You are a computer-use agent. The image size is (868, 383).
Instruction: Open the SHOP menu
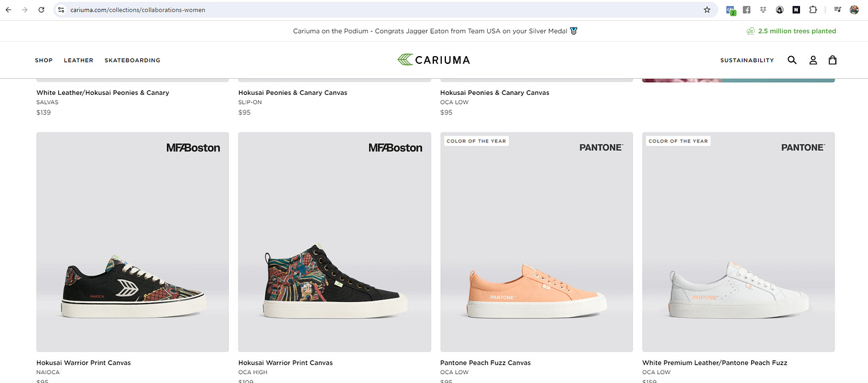(44, 60)
